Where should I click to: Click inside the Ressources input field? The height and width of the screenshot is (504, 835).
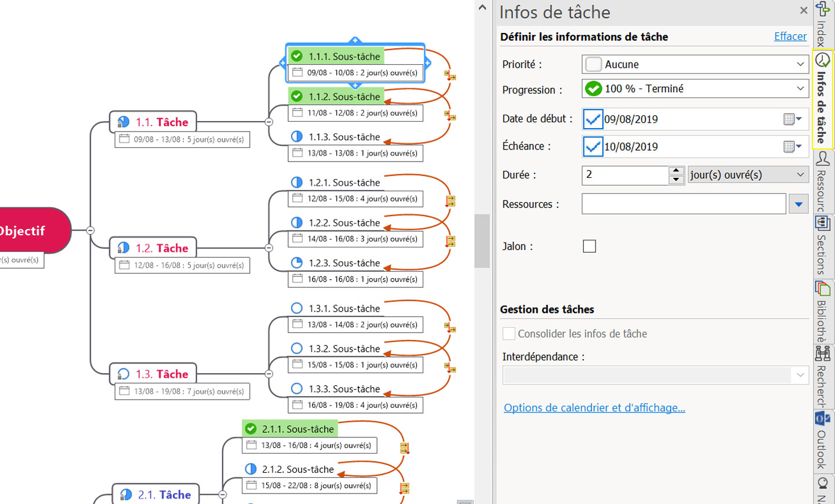click(684, 204)
